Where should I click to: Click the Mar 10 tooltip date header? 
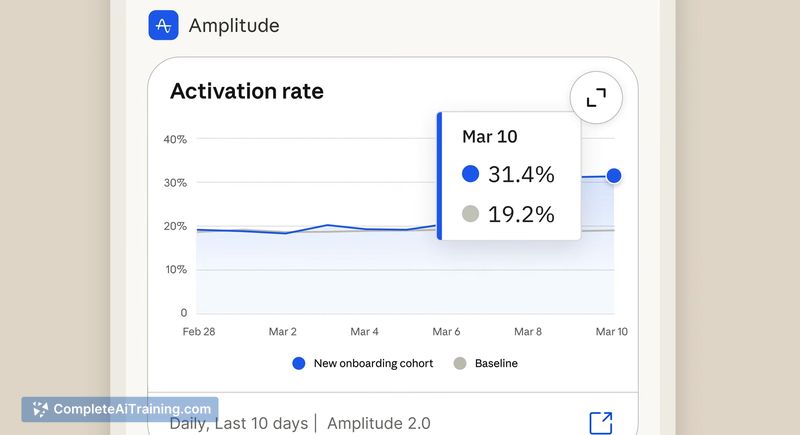(489, 137)
